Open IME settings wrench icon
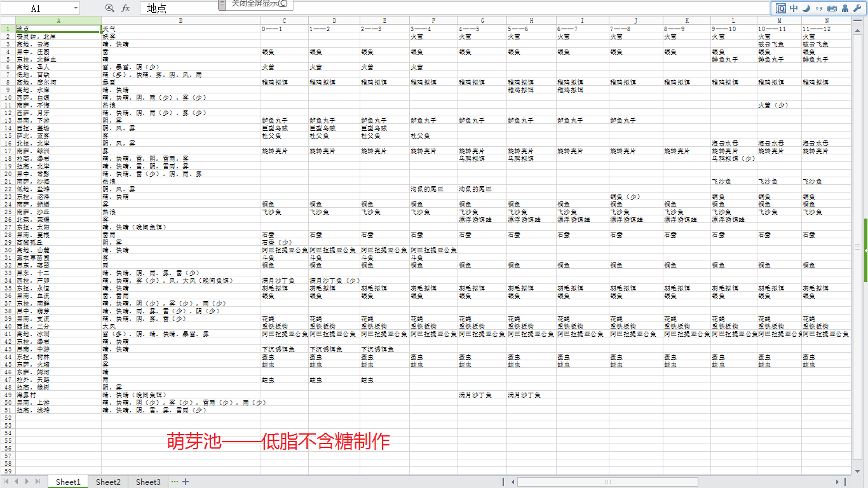Viewport: 868px width, 488px height. 857,8
